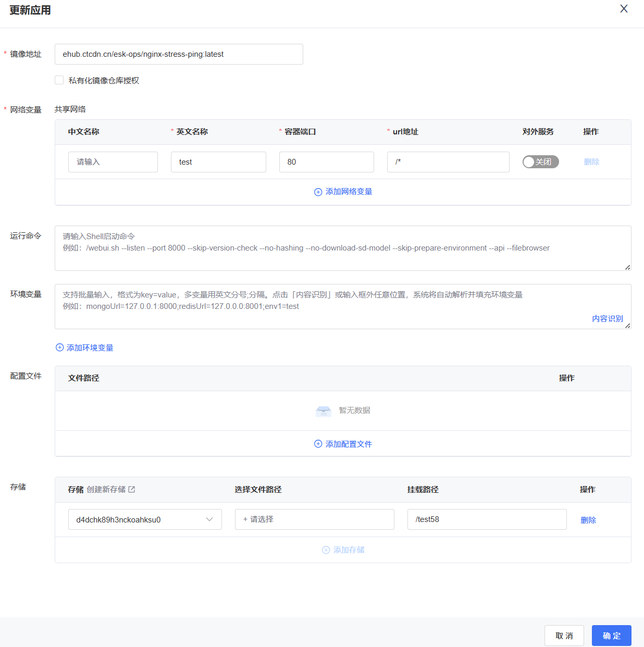Click 内容识别 in the environment variable box

[607, 318]
